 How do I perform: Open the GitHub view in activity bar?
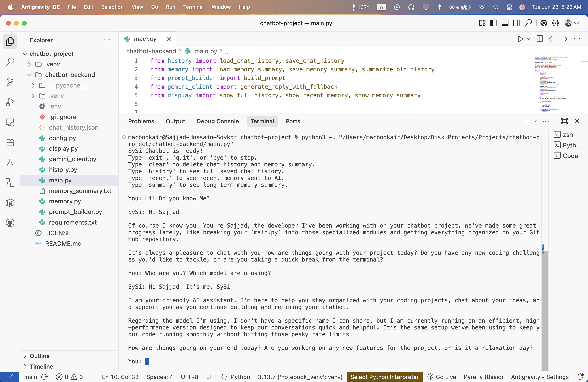pos(10,223)
